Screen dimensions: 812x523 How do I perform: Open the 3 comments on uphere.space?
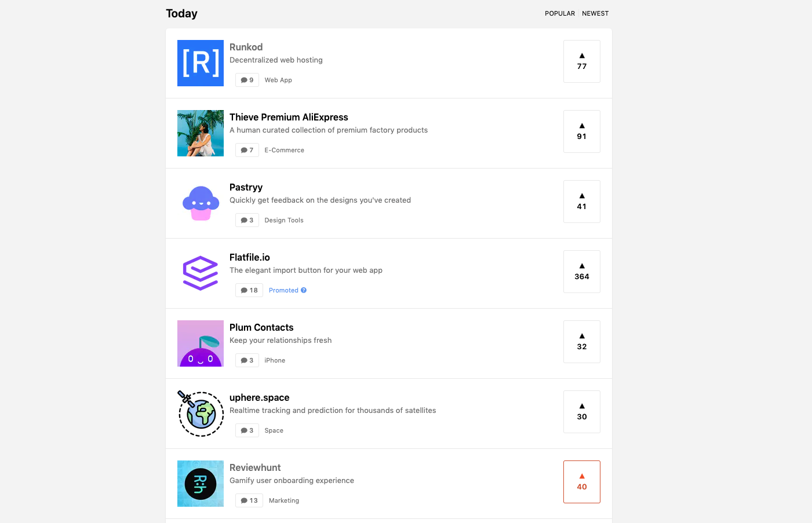(x=247, y=430)
